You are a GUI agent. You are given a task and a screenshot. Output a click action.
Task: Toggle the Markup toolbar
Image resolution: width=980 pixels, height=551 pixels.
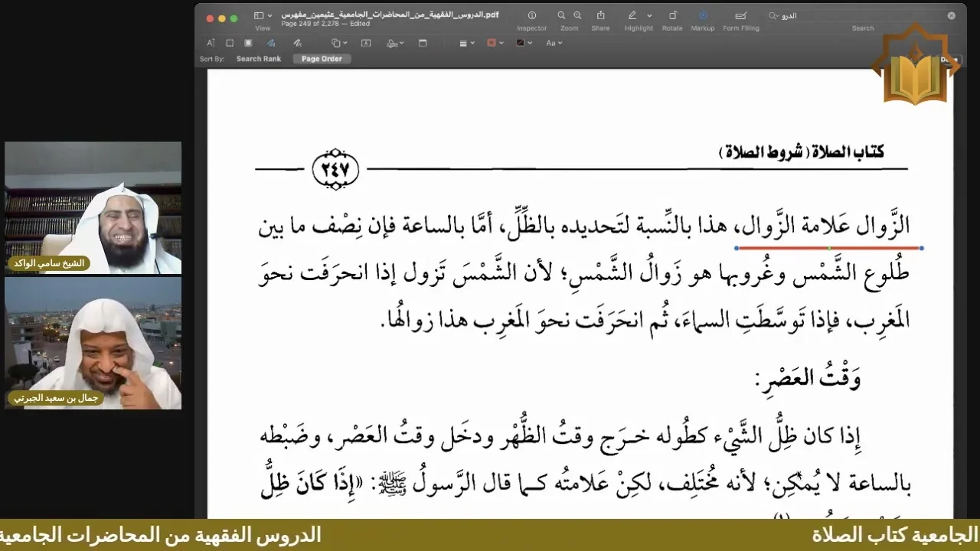click(x=703, y=15)
